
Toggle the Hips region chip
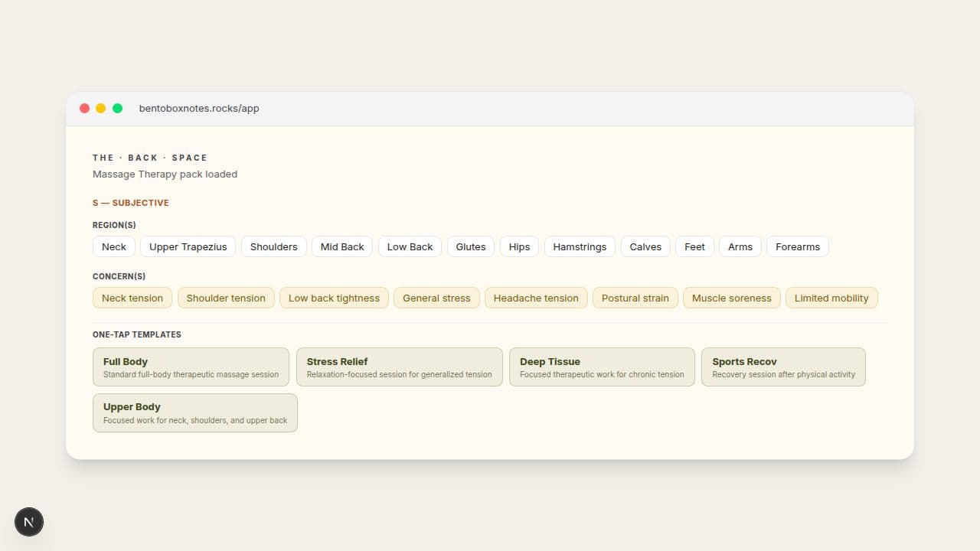pos(520,246)
